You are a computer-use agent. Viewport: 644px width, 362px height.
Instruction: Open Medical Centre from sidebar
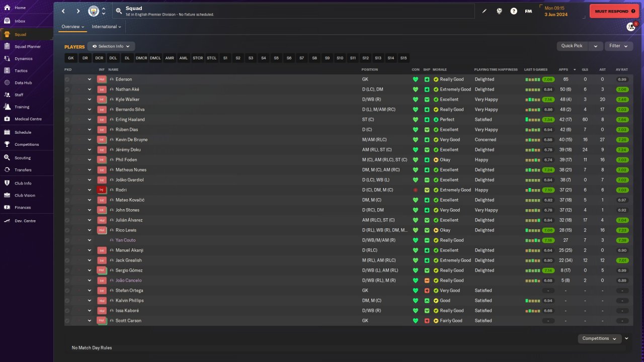click(28, 119)
